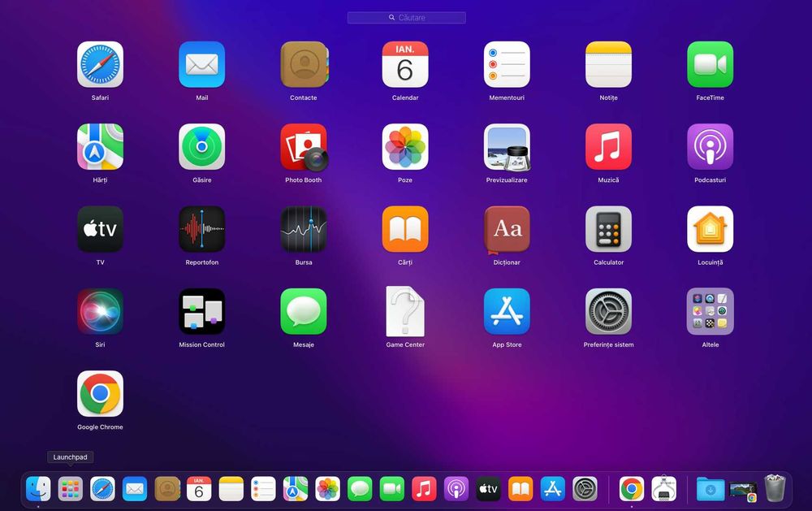
Task: Open the Locuință home app
Action: coord(710,229)
